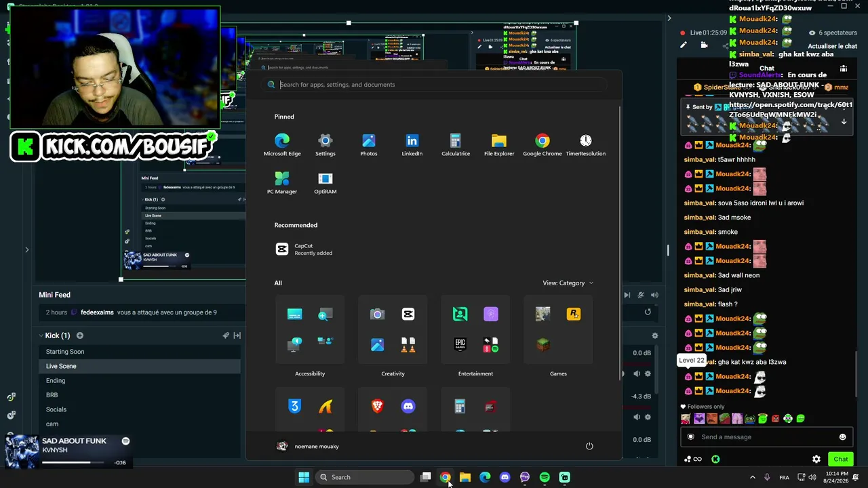This screenshot has width=868, height=488.
Task: Launch Discord from the All apps grid
Action: click(408, 406)
